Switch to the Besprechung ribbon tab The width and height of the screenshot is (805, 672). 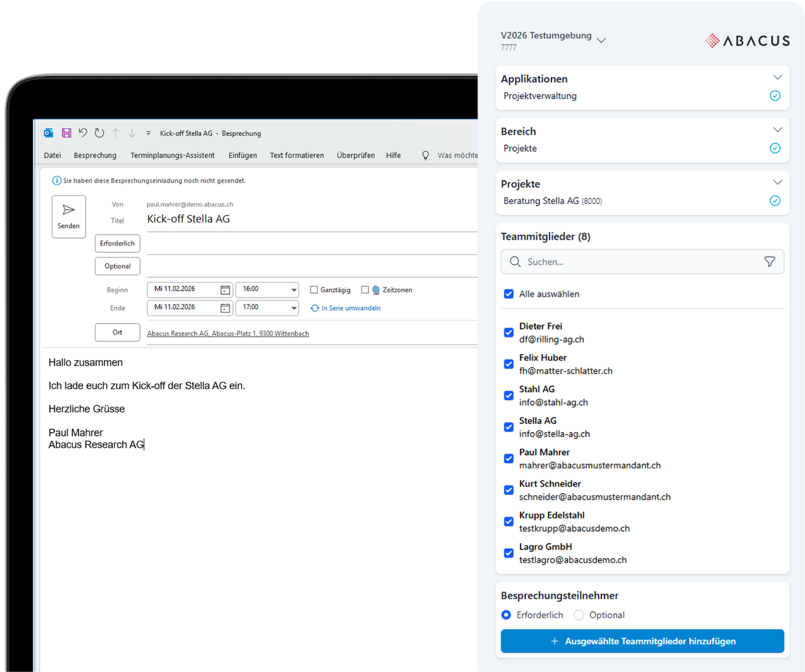click(x=95, y=155)
